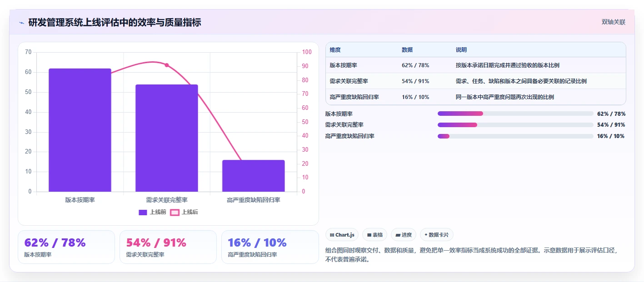644x282 pixels.
Task: Click the pink line data point above 需求关联完整率
Action: pos(167,65)
